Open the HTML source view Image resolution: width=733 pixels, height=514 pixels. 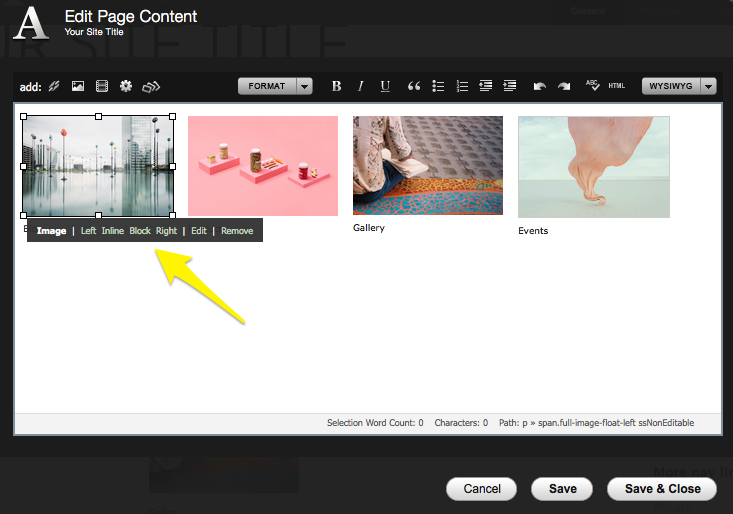[617, 87]
